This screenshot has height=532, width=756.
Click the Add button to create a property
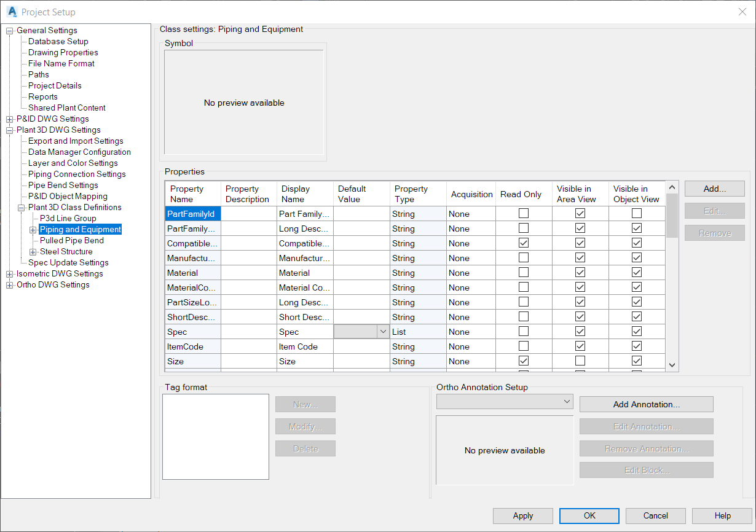click(714, 188)
